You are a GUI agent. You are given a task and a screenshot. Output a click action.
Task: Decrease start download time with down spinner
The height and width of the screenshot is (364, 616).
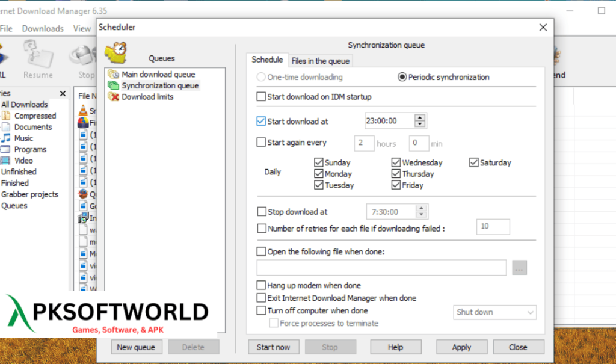click(x=420, y=124)
